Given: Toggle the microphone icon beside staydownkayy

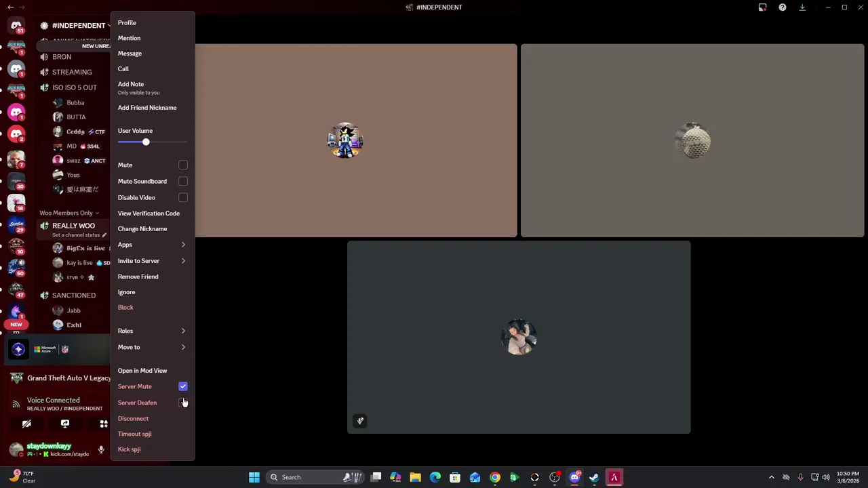Looking at the screenshot, I should click(x=101, y=449).
